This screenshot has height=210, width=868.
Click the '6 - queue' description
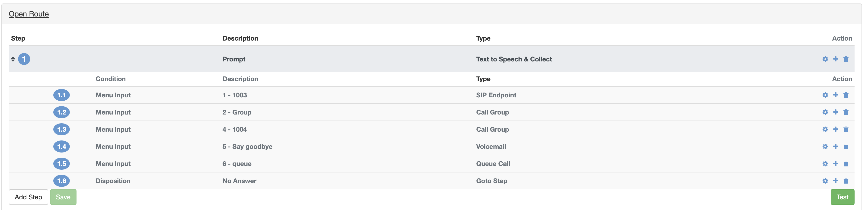point(237,164)
